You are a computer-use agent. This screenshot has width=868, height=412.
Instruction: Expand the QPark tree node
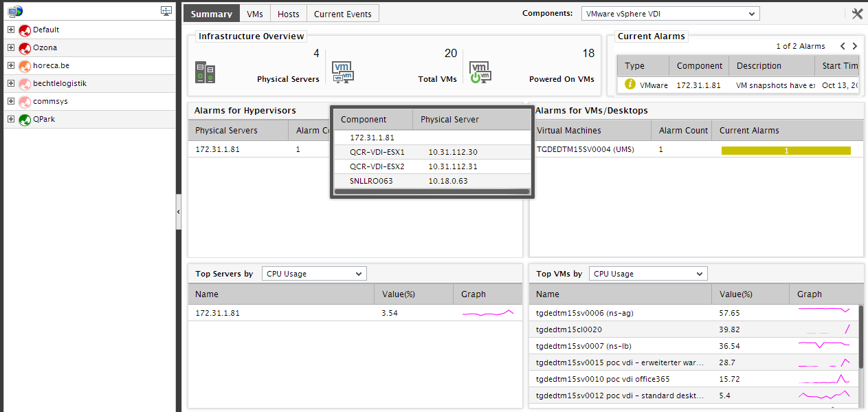tap(11, 120)
